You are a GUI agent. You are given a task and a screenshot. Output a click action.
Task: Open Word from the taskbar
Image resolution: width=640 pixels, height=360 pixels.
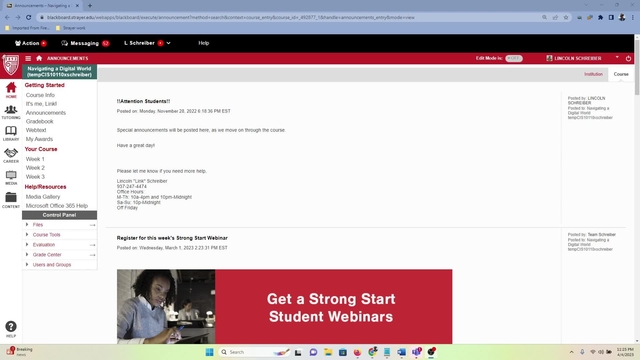click(402, 352)
